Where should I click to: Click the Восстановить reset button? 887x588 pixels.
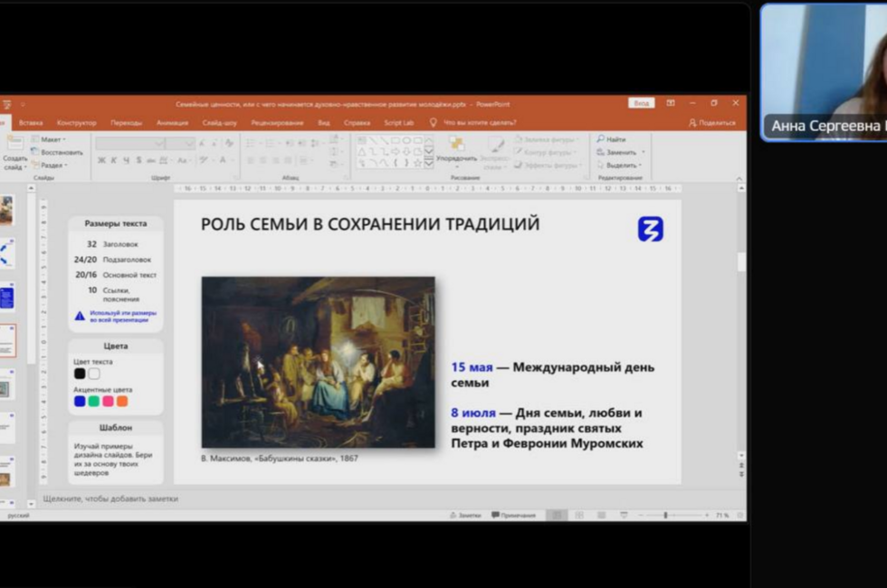point(57,152)
